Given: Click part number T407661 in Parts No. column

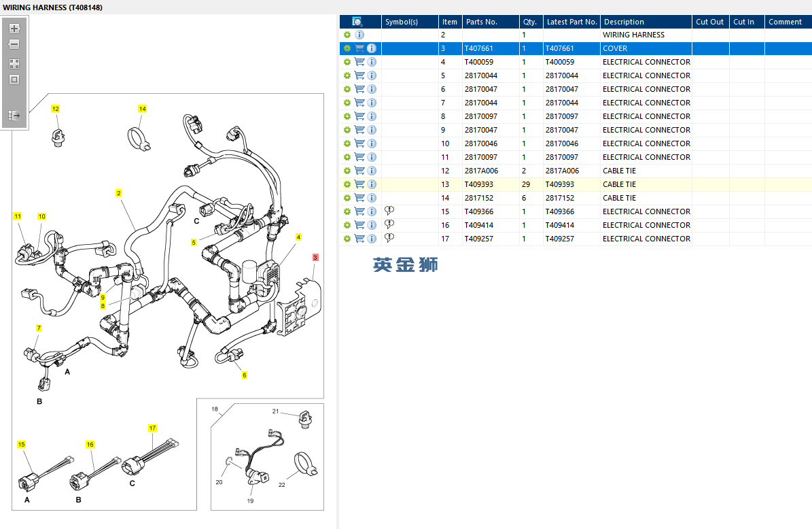Looking at the screenshot, I should click(x=479, y=48).
